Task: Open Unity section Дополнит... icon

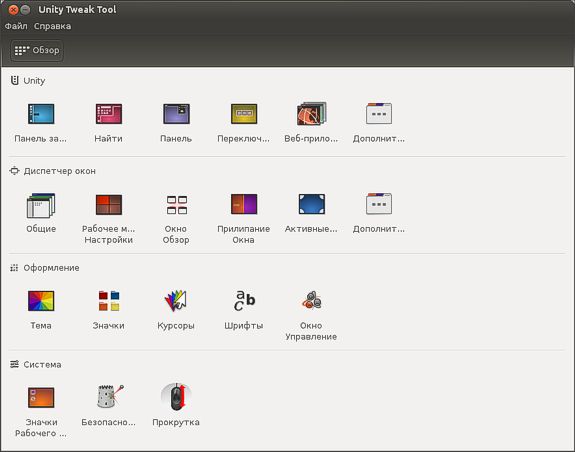Action: coord(379,113)
